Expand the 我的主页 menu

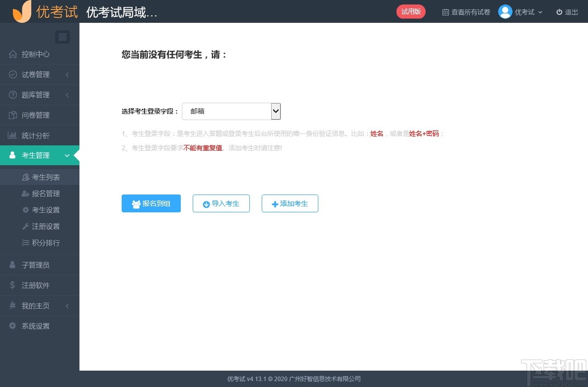67,306
